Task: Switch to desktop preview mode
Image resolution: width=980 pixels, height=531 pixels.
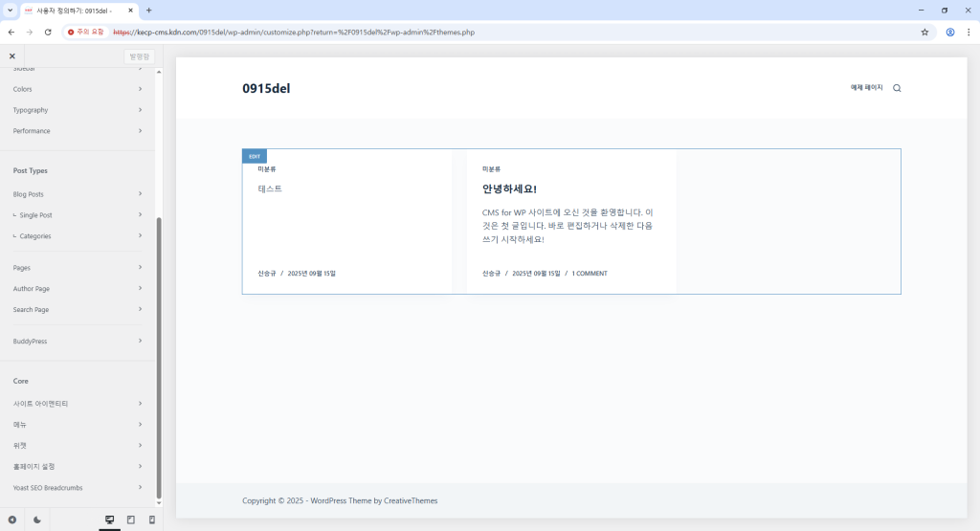Action: tap(109, 520)
